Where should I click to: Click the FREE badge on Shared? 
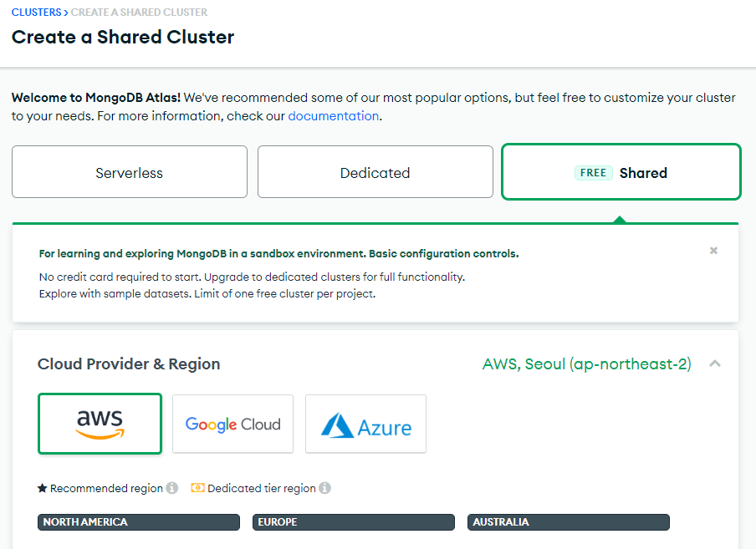click(594, 173)
